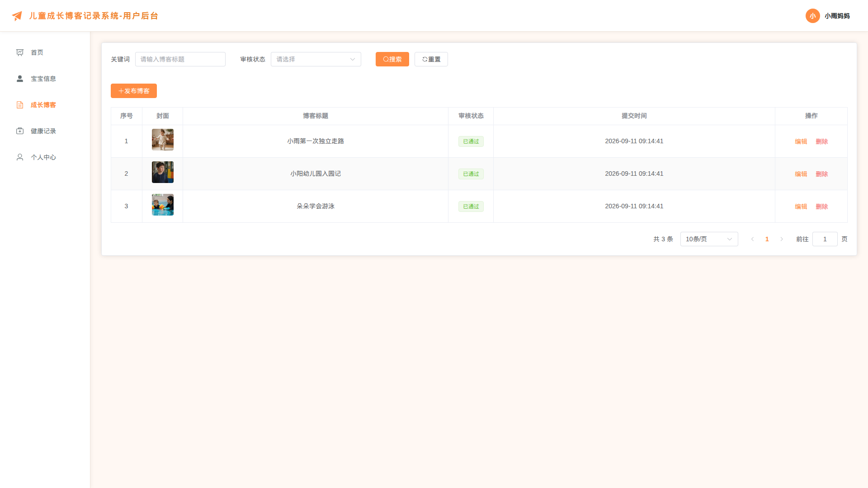Open 健康记录 menu item
868x488 pixels.
click(45, 131)
